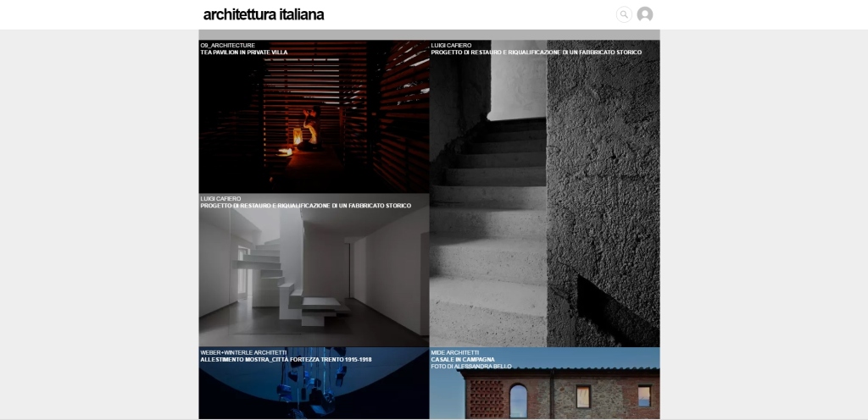Click the MIDE Architetti author label
This screenshot has width=868, height=420.
456,352
